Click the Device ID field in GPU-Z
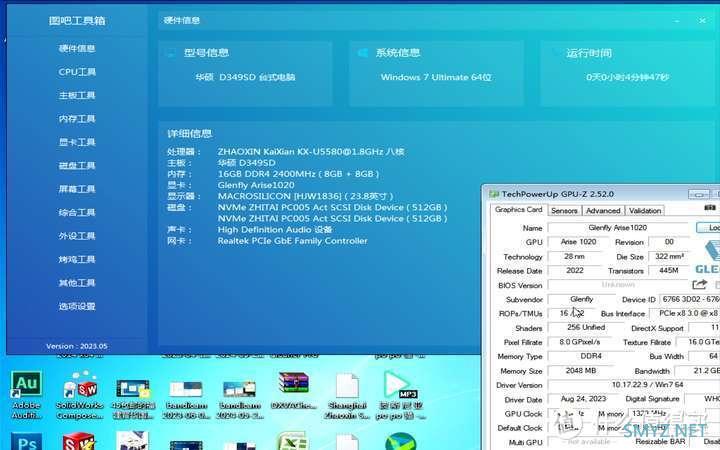The image size is (720, 450). pos(690,299)
